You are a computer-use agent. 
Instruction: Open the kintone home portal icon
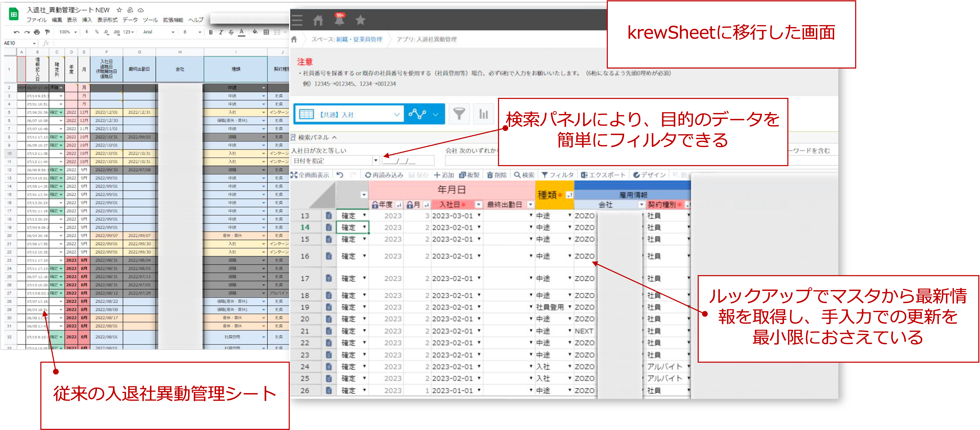point(318,20)
